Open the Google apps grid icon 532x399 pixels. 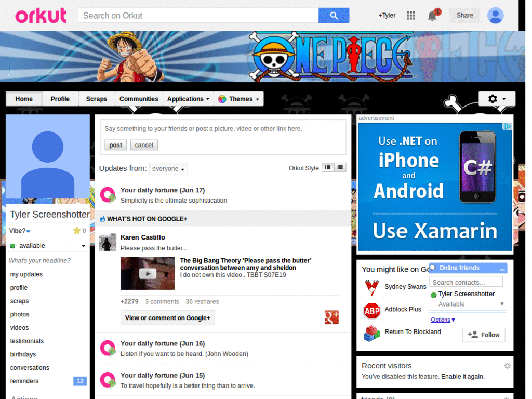pyautogui.click(x=411, y=15)
